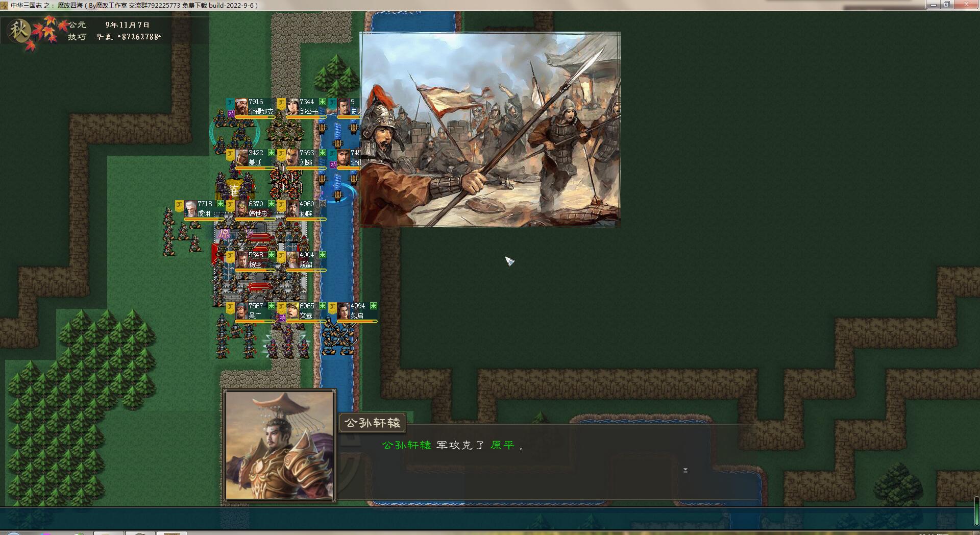
Task: Click the 华夏 faction label
Action: pos(104,37)
